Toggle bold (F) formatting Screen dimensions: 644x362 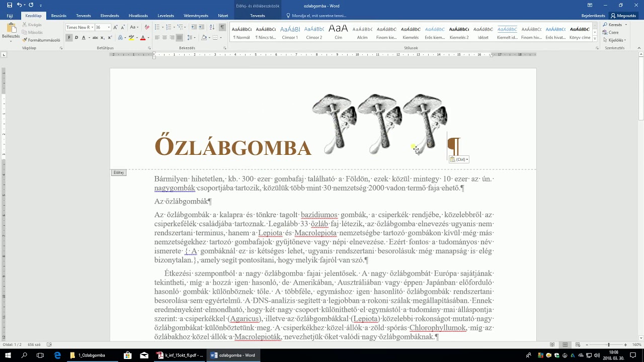pyautogui.click(x=69, y=38)
